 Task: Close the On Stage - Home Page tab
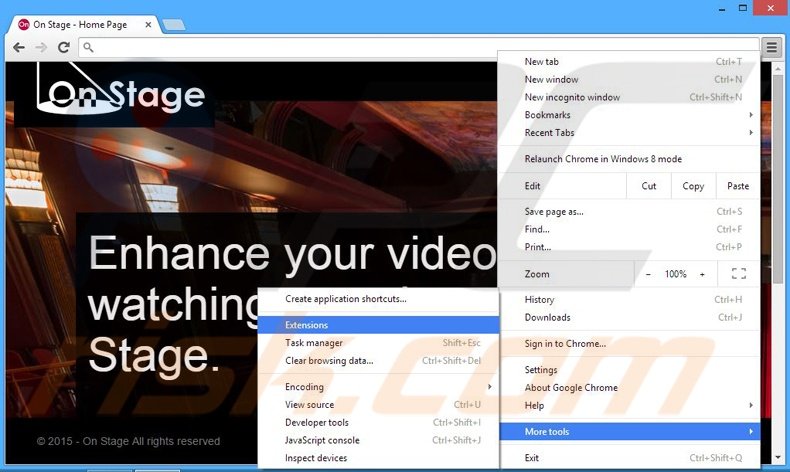(x=148, y=24)
